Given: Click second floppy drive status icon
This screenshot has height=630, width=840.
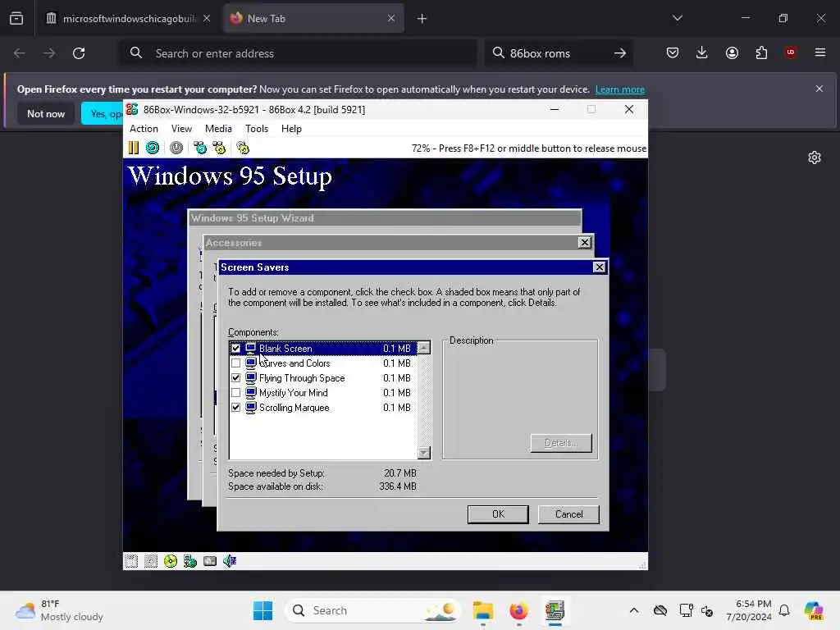Looking at the screenshot, I should [x=151, y=561].
